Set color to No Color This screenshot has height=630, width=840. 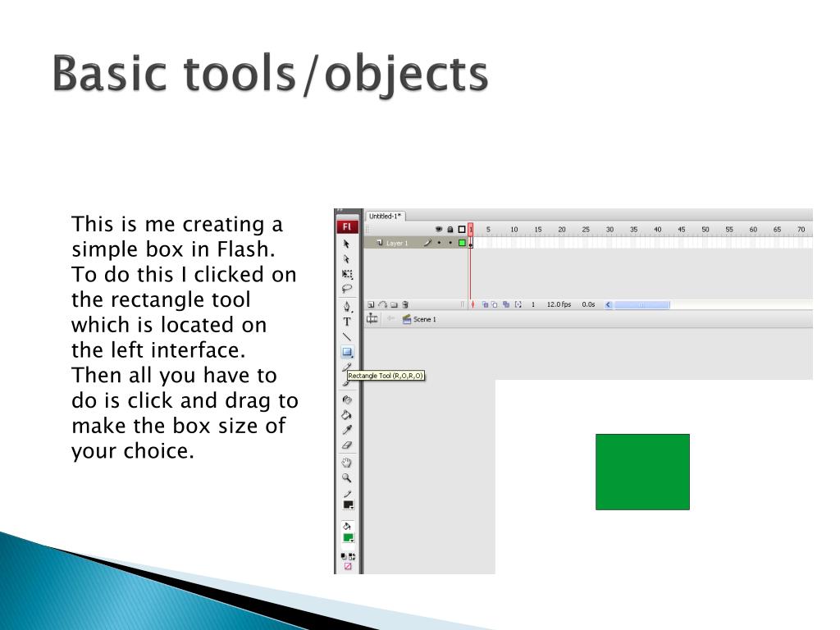[x=348, y=566]
